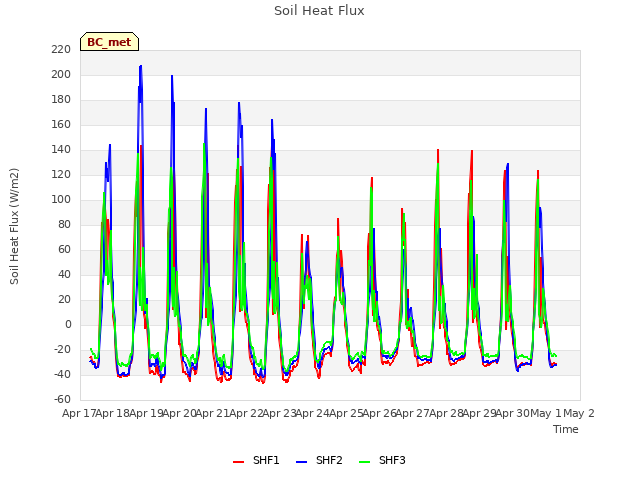
Task: Click the -40 y-axis tick label
Action: [62, 374]
